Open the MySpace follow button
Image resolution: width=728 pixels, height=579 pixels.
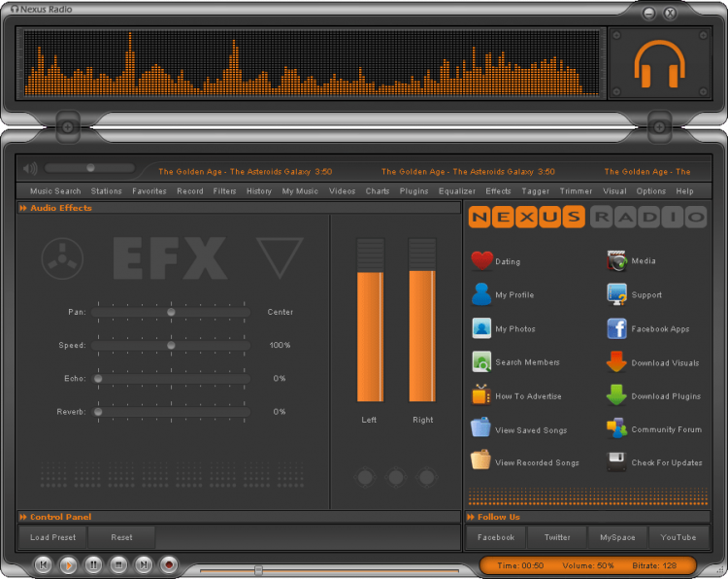point(617,537)
